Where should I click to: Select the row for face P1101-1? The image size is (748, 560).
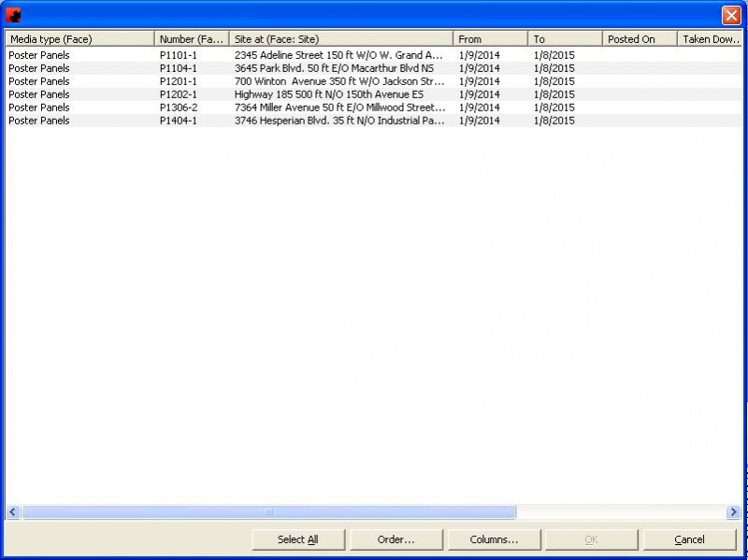coord(179,55)
